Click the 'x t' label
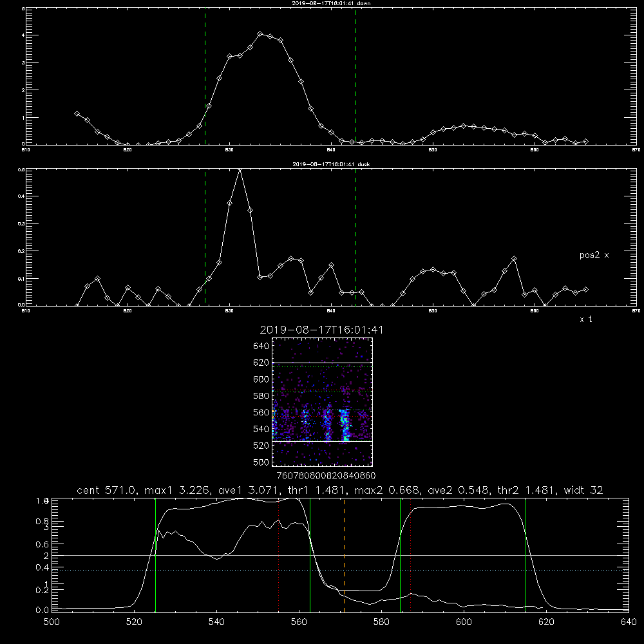 585,319
